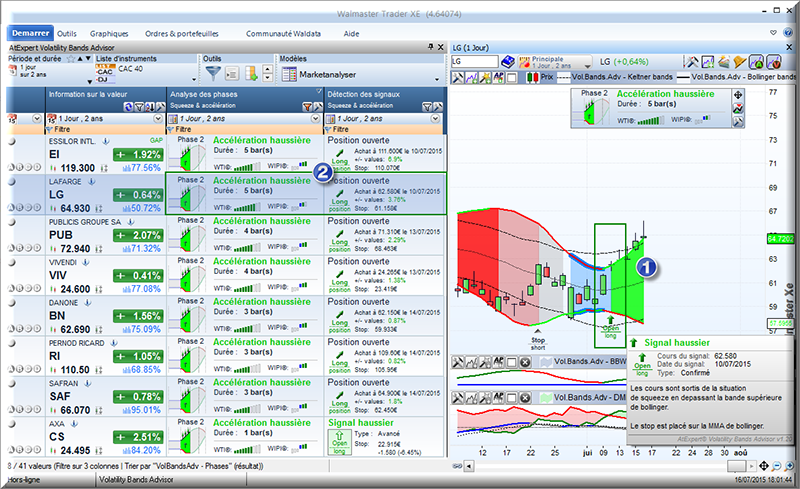Click tools icon on Phase 2 info box

738,121
